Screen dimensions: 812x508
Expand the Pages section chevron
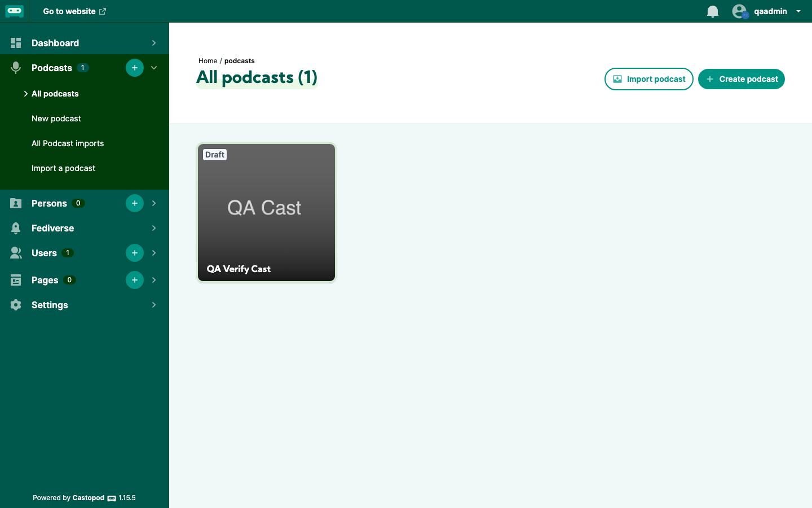point(154,280)
